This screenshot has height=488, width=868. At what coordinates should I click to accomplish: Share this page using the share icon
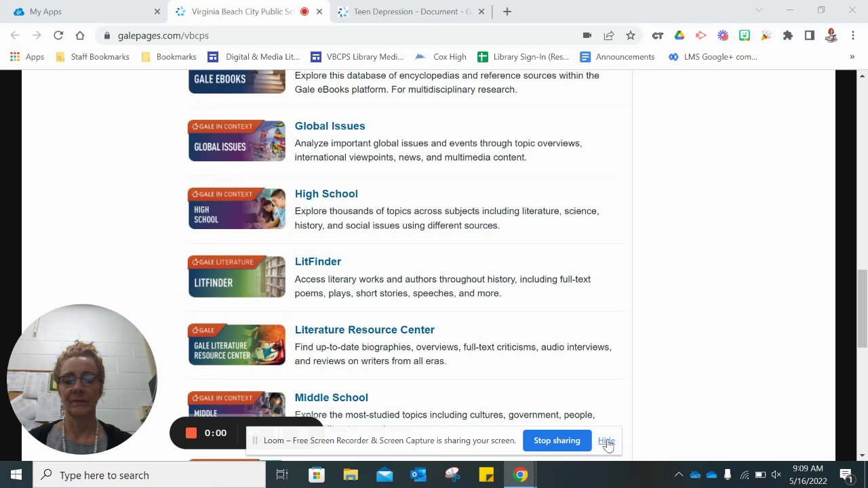coord(609,35)
